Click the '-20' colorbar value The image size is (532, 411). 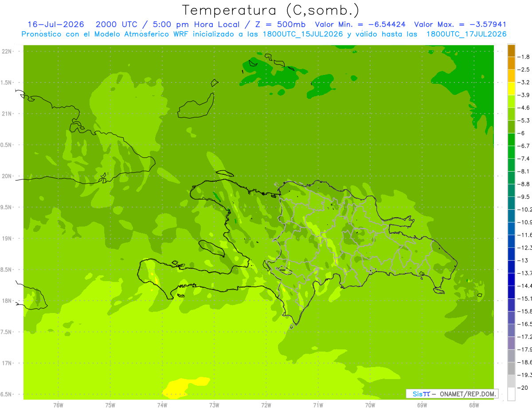click(523, 388)
